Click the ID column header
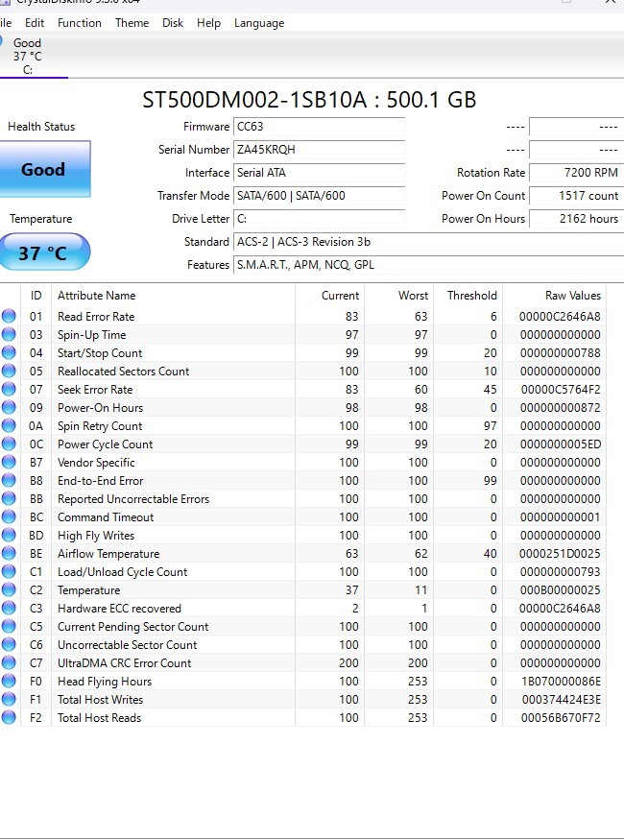The height and width of the screenshot is (840, 624). (x=36, y=296)
